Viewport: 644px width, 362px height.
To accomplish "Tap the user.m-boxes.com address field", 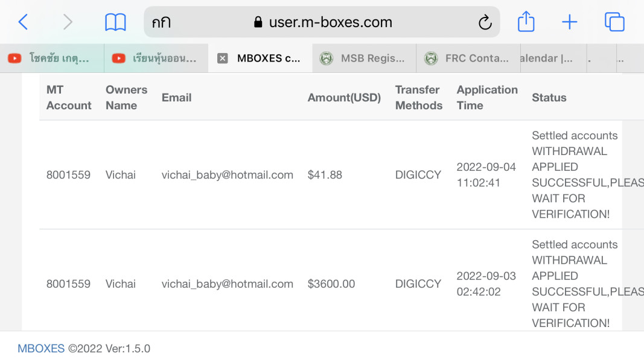I will pos(322,22).
